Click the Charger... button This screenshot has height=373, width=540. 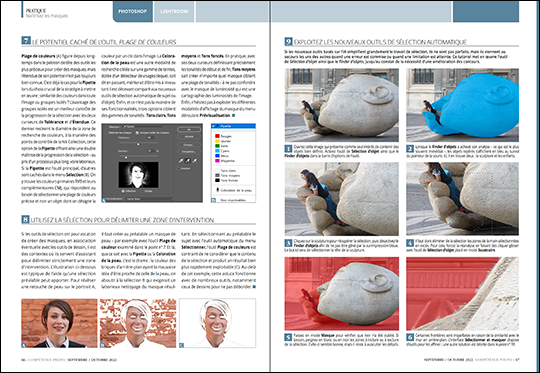tap(189, 145)
